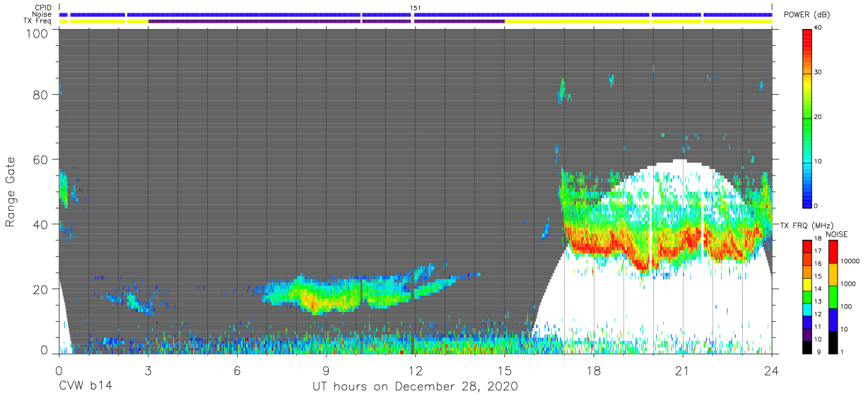Click the CPID label at top left
This screenshot has height=401, width=868.
(x=42, y=8)
